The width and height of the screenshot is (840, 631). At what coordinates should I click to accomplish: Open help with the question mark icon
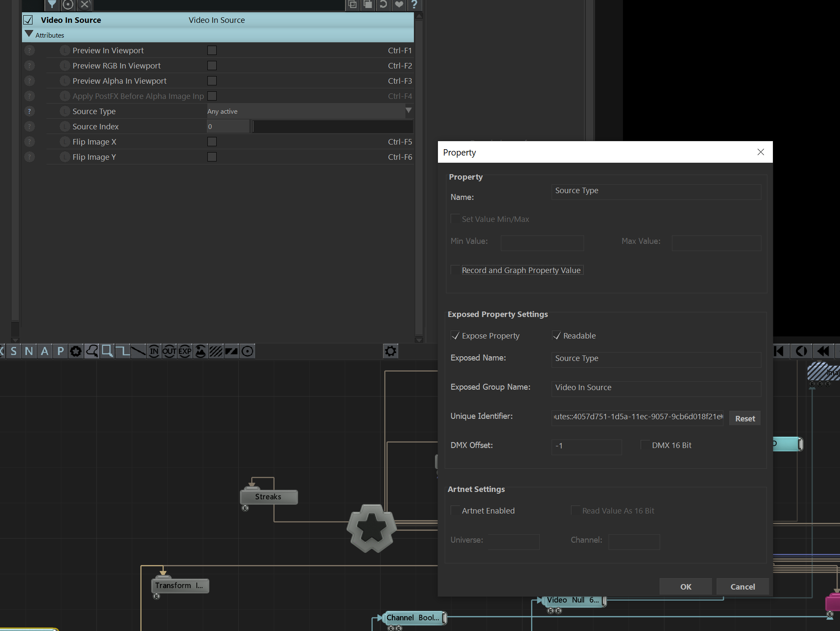[x=414, y=5]
